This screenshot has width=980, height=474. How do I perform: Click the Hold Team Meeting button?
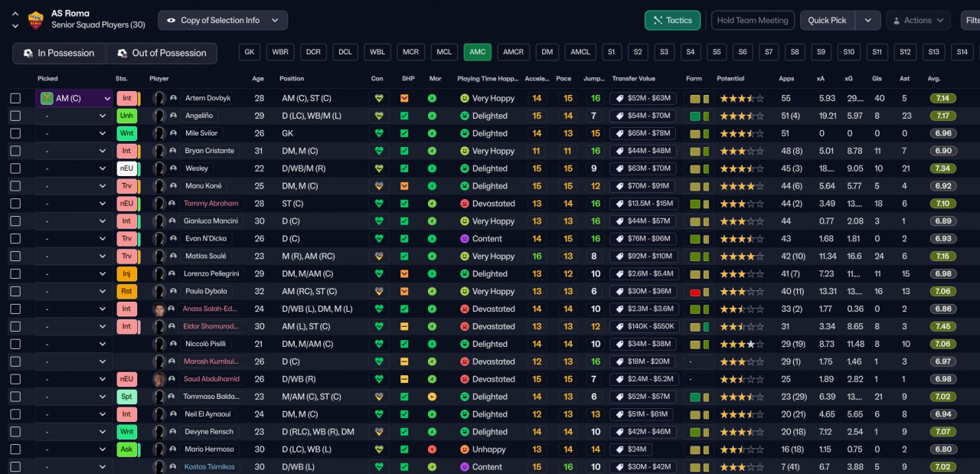pos(753,21)
